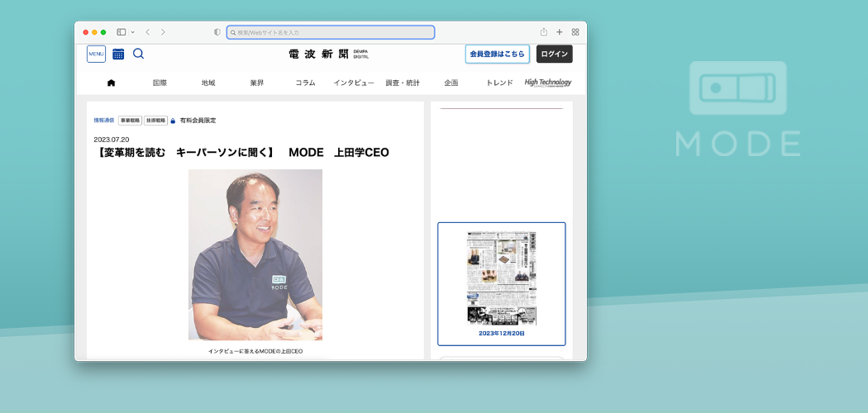868x413 pixels.
Task: Click the 情報通信 category link
Action: [x=103, y=121]
